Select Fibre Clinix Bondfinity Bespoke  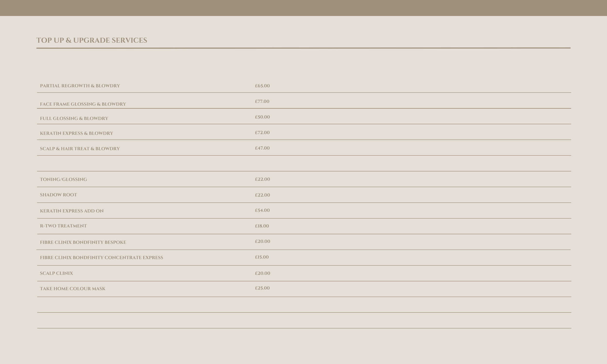(x=83, y=242)
